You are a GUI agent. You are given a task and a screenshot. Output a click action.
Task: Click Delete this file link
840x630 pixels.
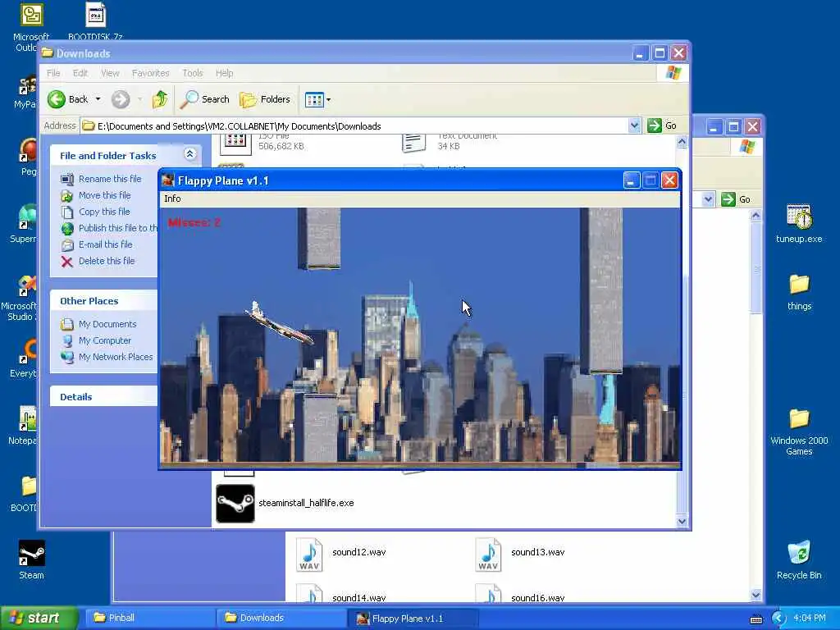click(107, 261)
